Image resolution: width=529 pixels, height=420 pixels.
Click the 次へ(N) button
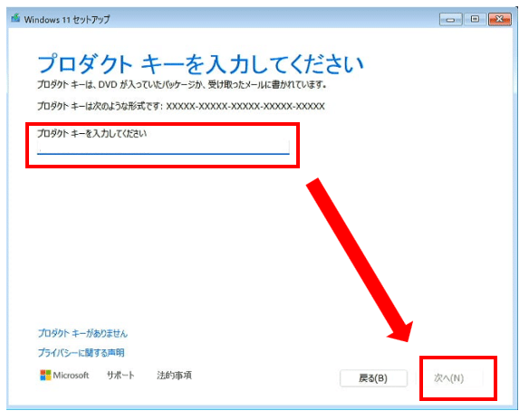click(449, 377)
